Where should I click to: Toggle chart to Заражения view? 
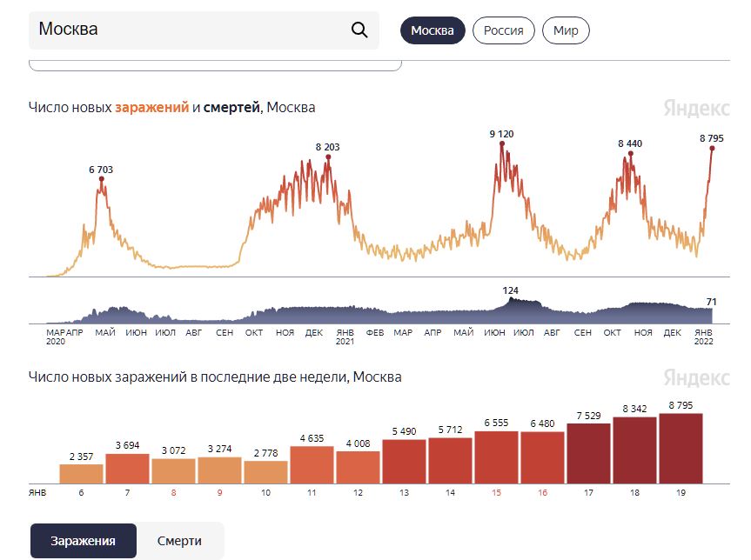pos(84,541)
